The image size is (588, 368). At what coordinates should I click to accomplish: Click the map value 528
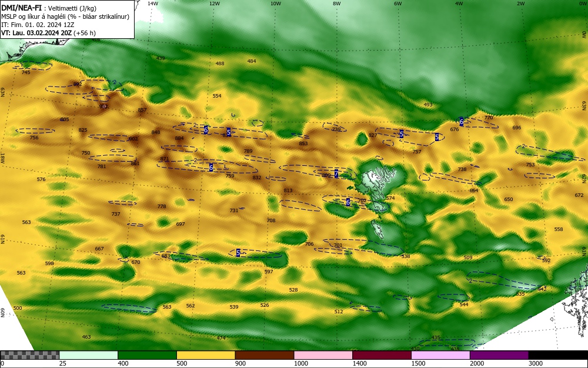click(293, 290)
